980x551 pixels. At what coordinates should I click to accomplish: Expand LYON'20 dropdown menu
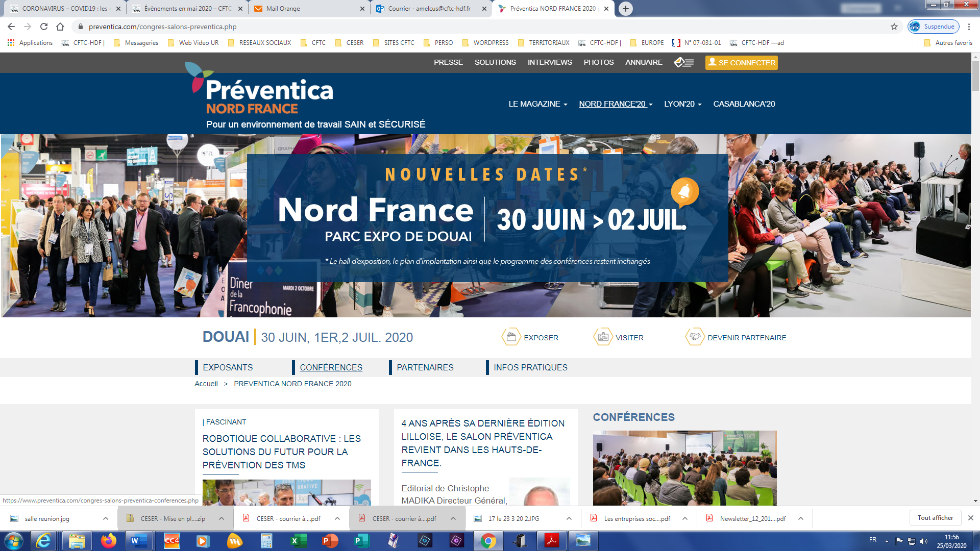pos(682,104)
